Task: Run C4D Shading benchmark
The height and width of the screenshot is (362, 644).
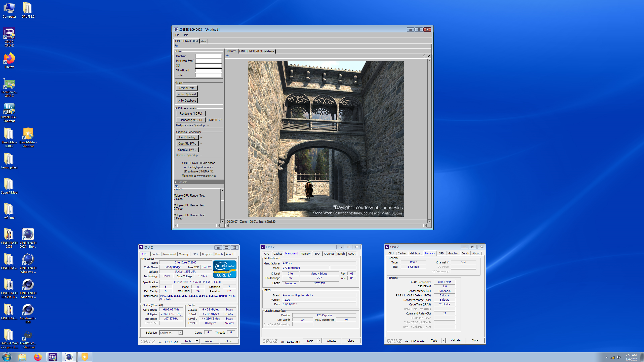Action: [187, 137]
